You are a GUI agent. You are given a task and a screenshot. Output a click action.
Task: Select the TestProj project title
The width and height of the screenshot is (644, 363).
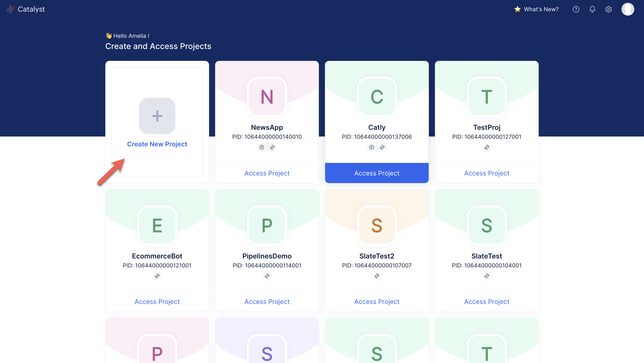[x=487, y=128]
